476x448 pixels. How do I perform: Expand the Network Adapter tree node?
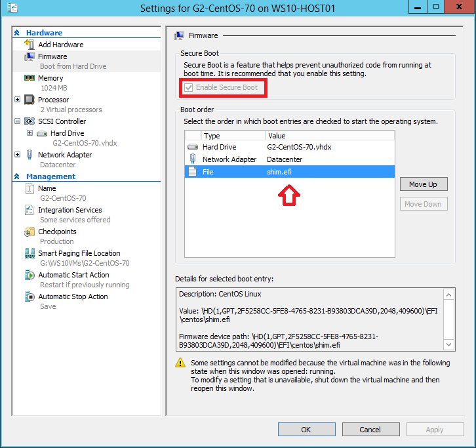pyautogui.click(x=17, y=154)
